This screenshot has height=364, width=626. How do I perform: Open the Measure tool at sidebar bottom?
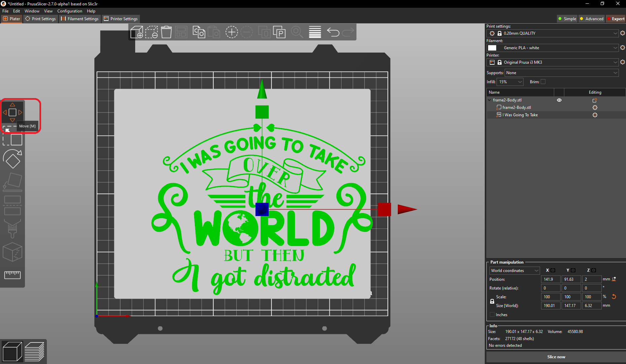click(12, 275)
